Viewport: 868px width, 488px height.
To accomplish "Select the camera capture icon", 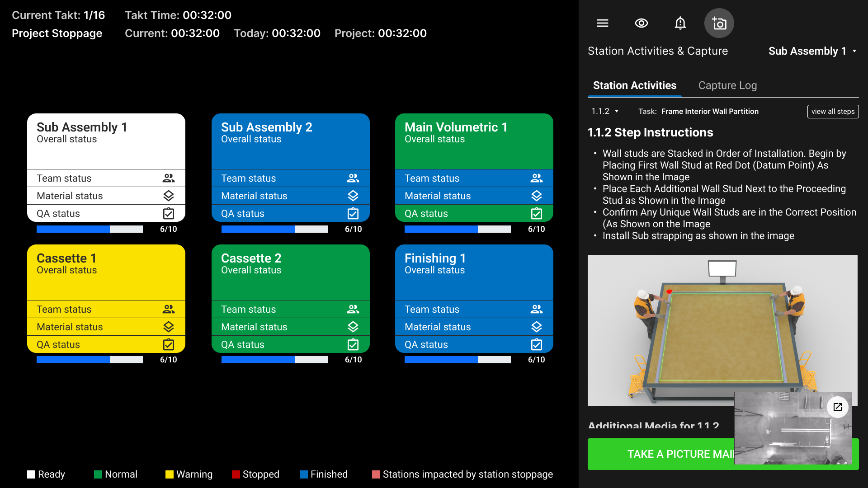I will [x=719, y=23].
